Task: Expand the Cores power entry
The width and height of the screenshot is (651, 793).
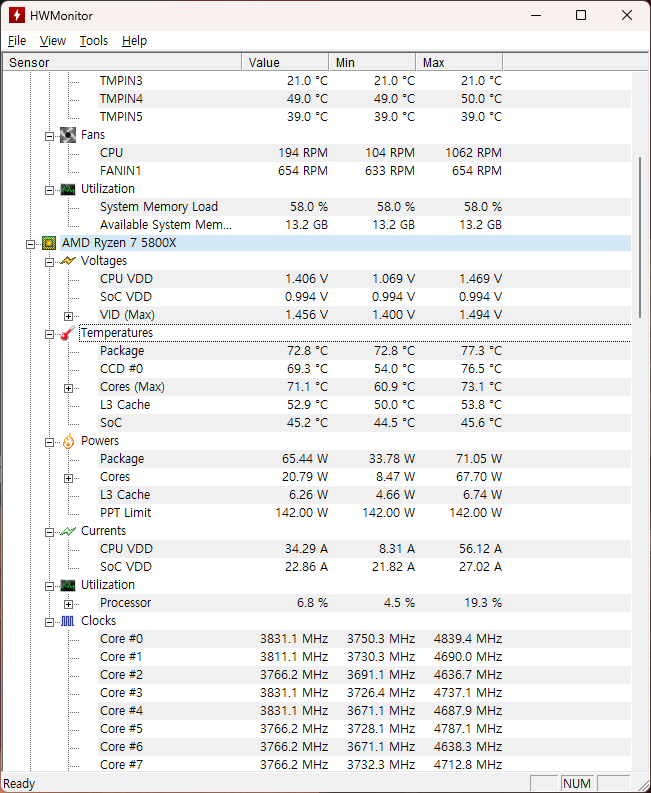Action: (68, 478)
